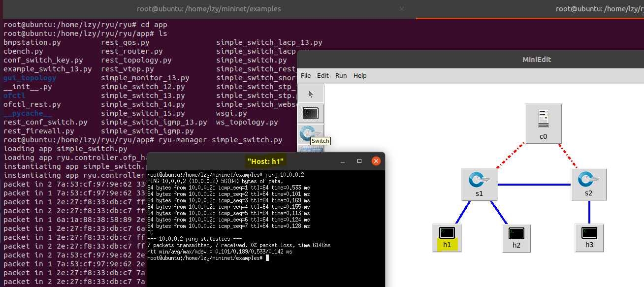Screen dimensions: 644x287
Task: Switch to the mininet/examples terminal tab
Action: coord(209,9)
